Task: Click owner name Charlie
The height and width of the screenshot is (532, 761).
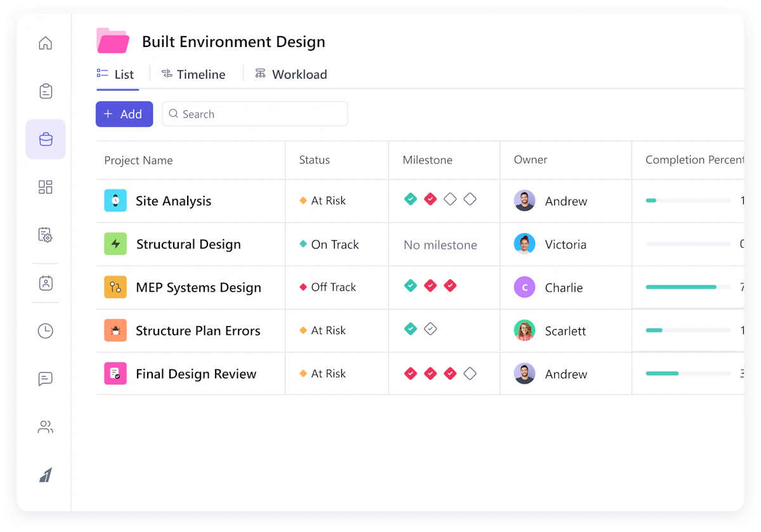Action: (564, 287)
